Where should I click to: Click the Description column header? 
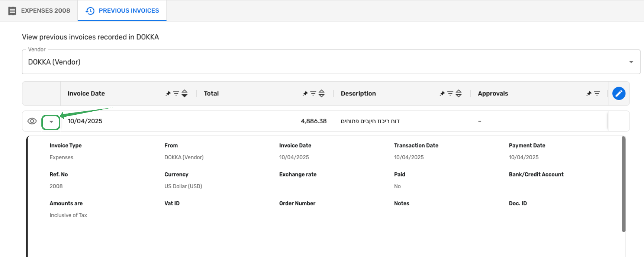358,94
